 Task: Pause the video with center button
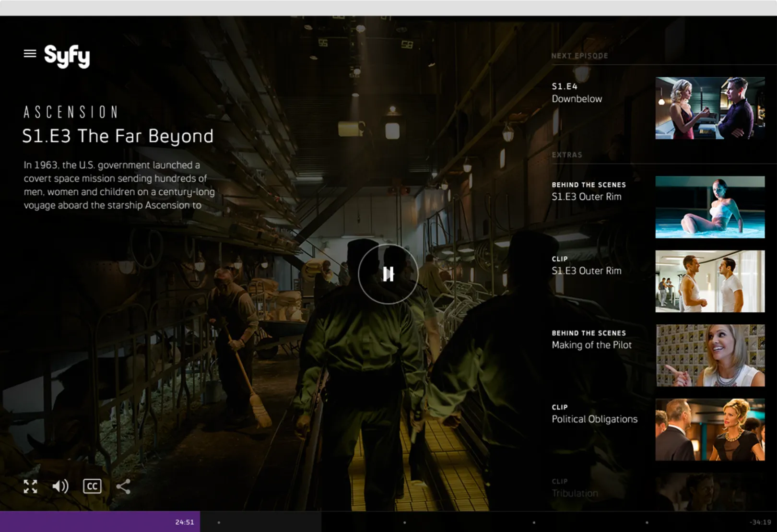click(x=388, y=274)
